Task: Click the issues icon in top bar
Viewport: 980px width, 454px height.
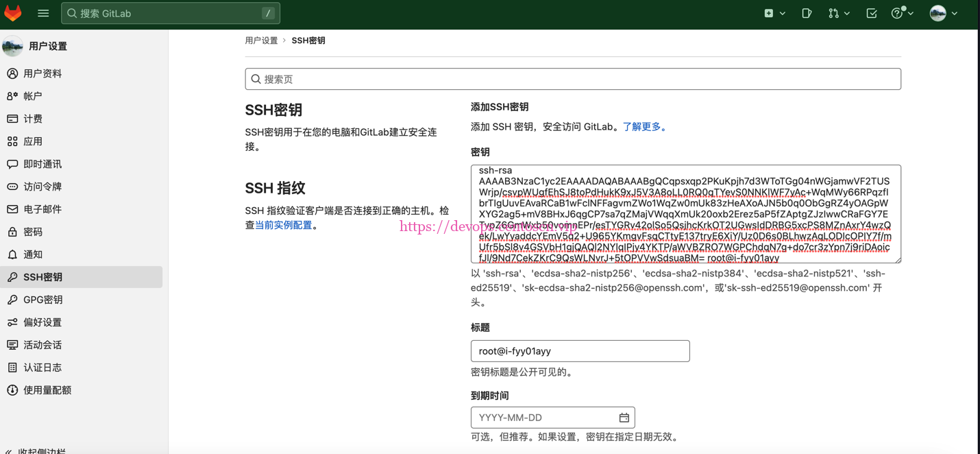Action: [x=807, y=12]
